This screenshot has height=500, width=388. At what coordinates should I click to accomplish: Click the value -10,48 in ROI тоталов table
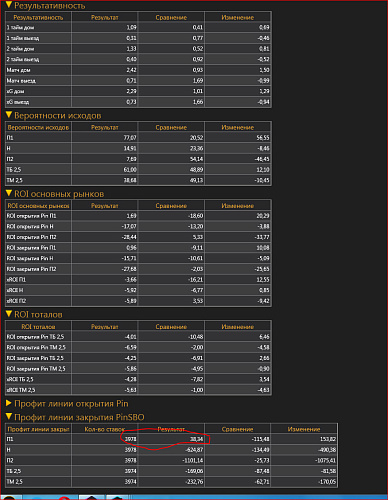point(195,337)
